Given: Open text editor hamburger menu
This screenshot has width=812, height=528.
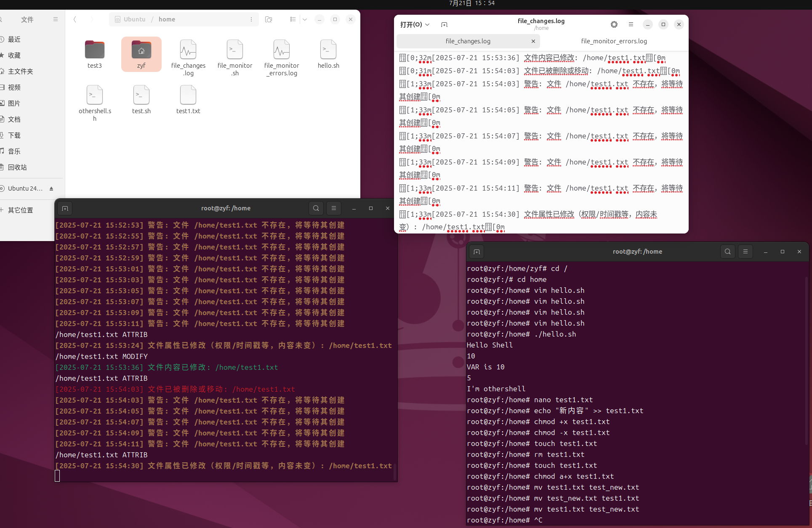Looking at the screenshot, I should pos(631,24).
